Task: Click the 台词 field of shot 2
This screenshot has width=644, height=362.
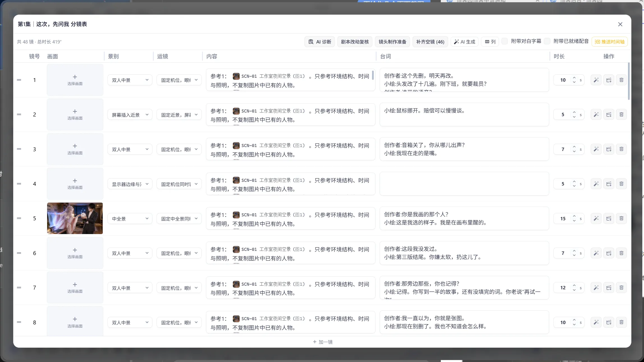Action: (464, 114)
